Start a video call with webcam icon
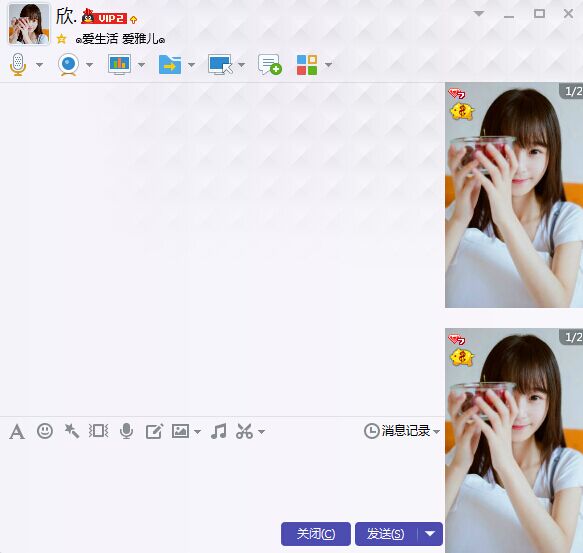The width and height of the screenshot is (583, 553). click(x=68, y=65)
